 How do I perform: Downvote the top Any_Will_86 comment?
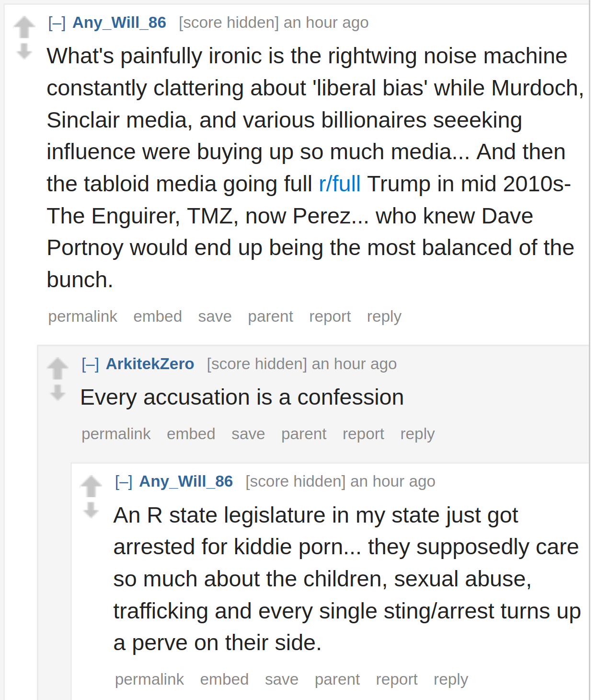point(24,51)
